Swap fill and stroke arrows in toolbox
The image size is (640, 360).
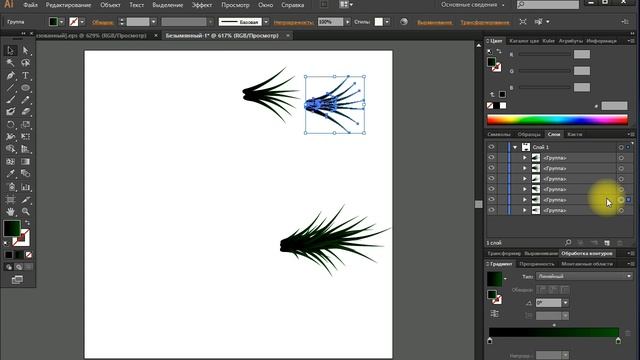pyautogui.click(x=27, y=223)
